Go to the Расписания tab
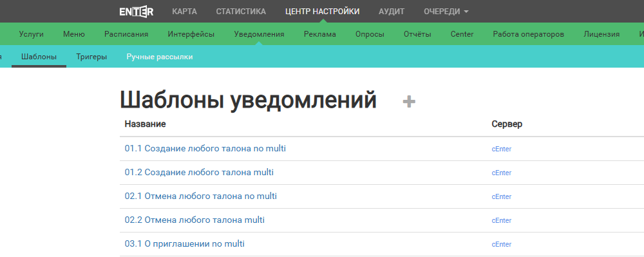The width and height of the screenshot is (644, 257). coord(126,34)
